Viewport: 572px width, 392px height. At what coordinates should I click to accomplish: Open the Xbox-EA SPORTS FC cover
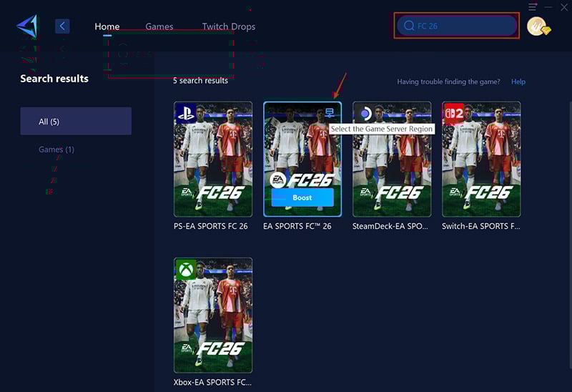[213, 315]
